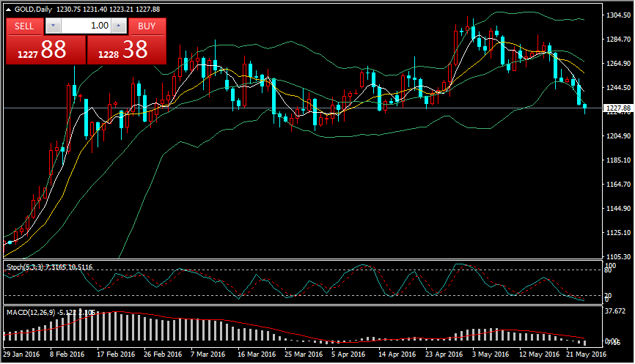This screenshot has height=364, width=635.
Task: Increase trade volume with up arrow
Action: pyautogui.click(x=120, y=26)
